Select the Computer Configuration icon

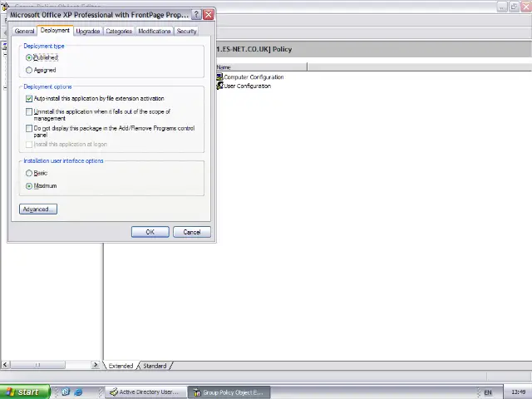click(x=219, y=77)
